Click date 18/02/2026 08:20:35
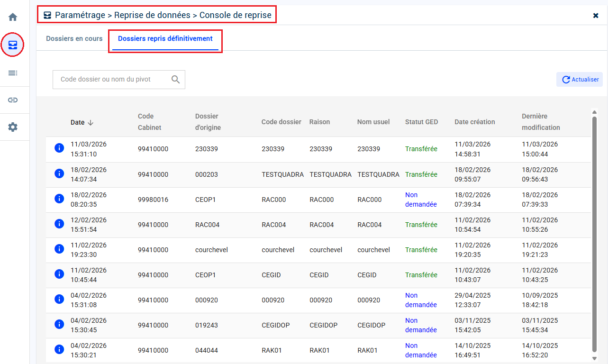This screenshot has width=608, height=364. click(x=89, y=200)
